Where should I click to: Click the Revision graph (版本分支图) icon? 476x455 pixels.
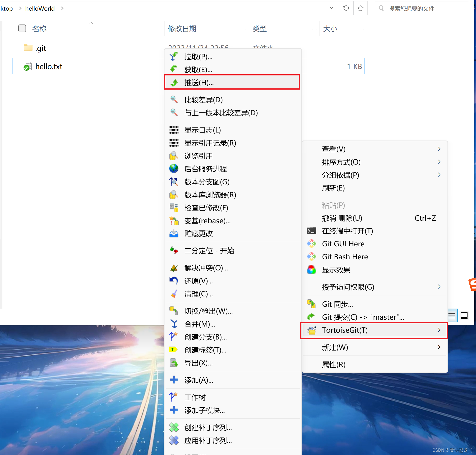point(174,182)
